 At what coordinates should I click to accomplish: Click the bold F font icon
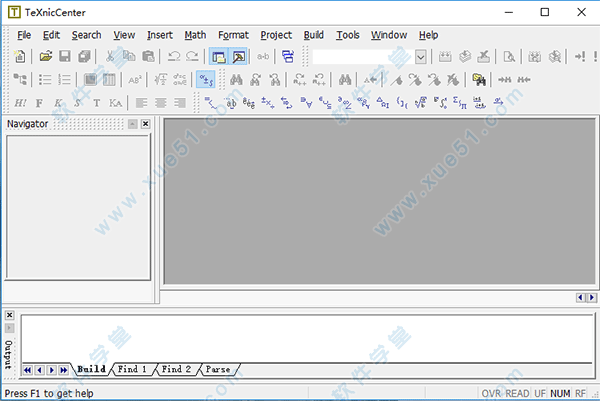point(40,102)
